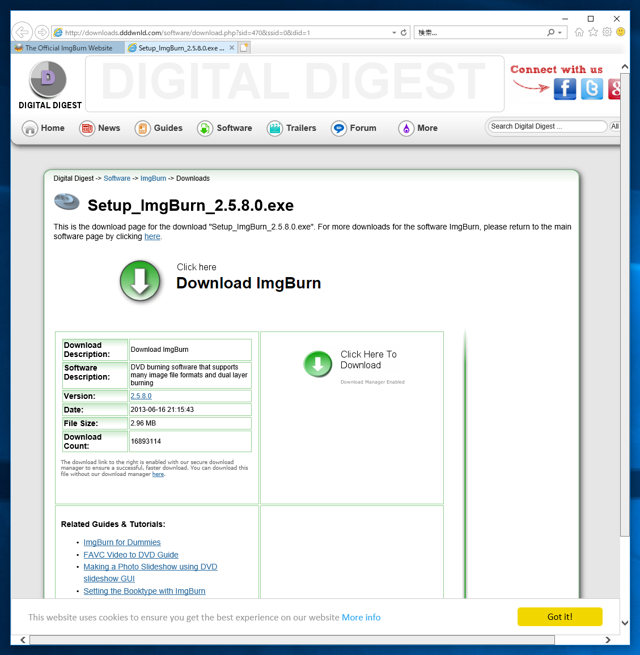Click the Forum speech bubble icon
Screen dimensions: 640x655
pos(339,128)
